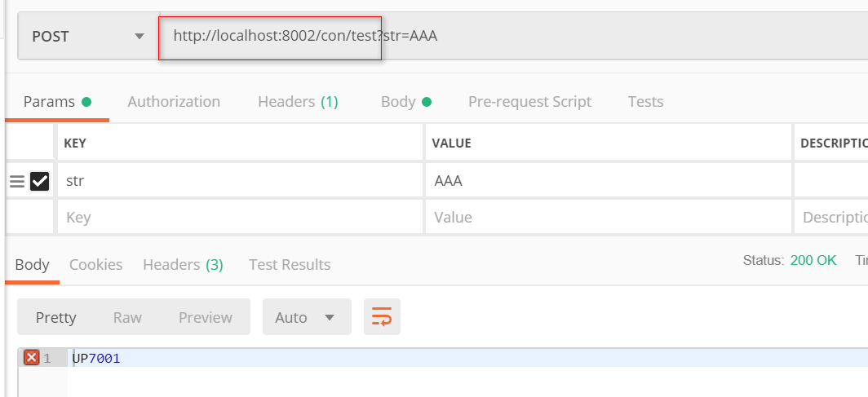Image resolution: width=868 pixels, height=397 pixels.
Task: Click the 200 OK status text
Action: (813, 260)
